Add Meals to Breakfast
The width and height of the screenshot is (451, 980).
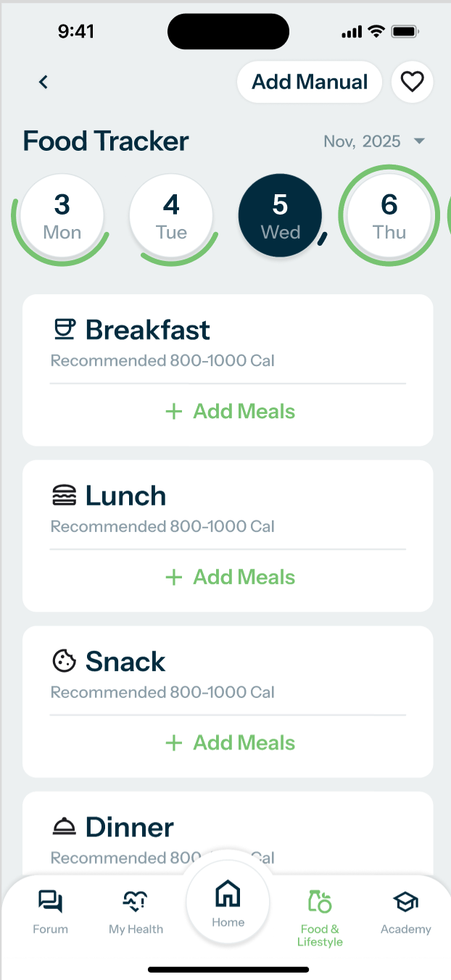coord(230,412)
